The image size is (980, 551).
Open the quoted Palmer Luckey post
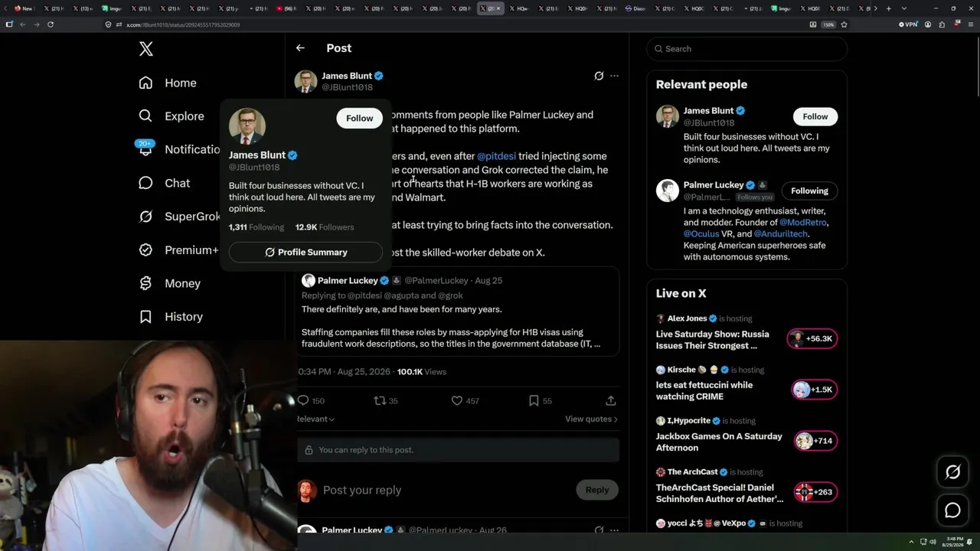point(458,311)
